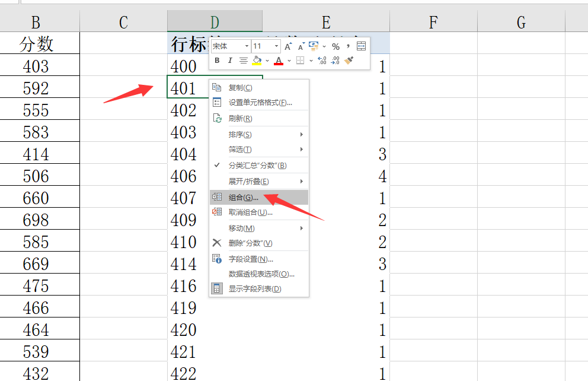Viewport: 588px width, 381px height.
Task: Expand the 展开/折叠(E) submenu
Action: click(x=259, y=182)
